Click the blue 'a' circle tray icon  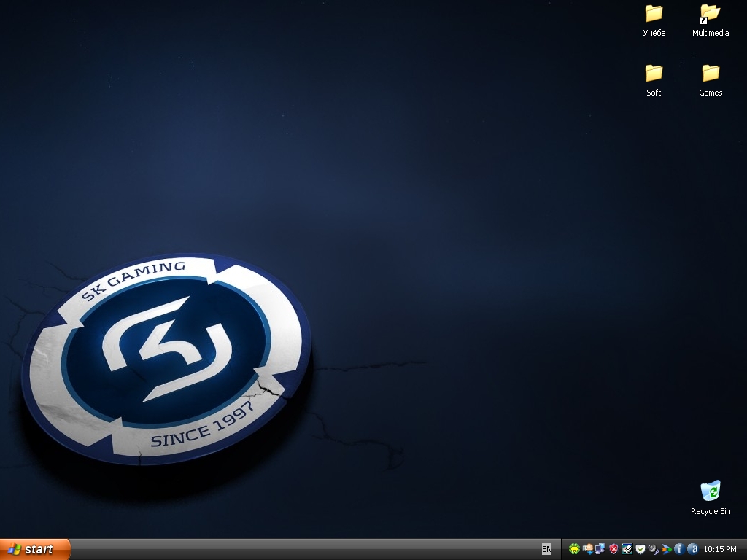(x=693, y=548)
